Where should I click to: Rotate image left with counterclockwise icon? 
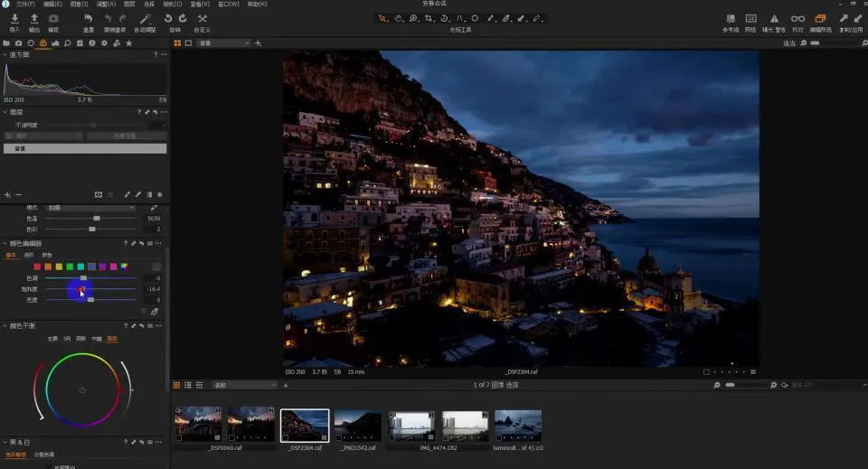(168, 19)
